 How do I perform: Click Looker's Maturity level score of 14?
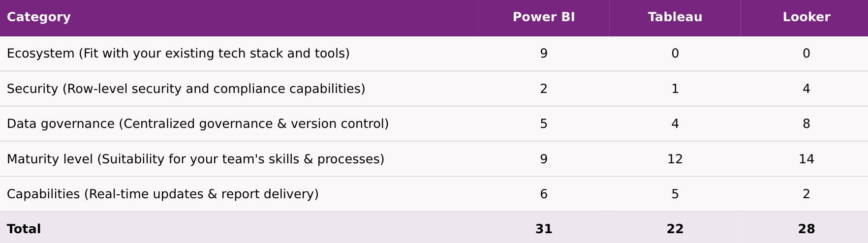(806, 159)
